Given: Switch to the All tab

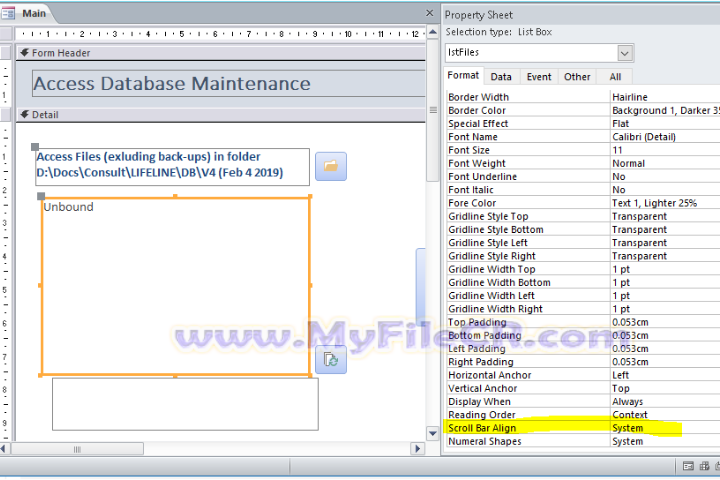Looking at the screenshot, I should [615, 77].
